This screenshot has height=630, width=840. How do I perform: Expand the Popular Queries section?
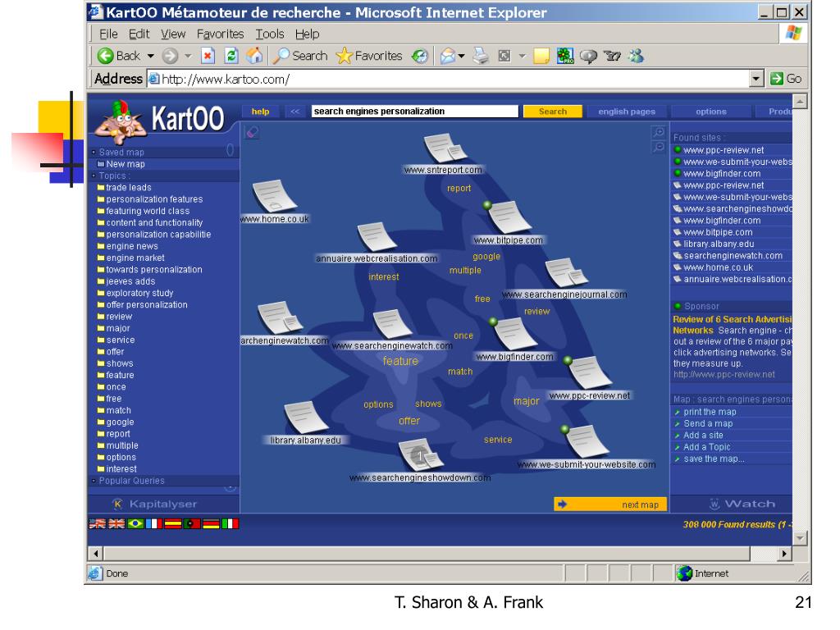[94, 481]
